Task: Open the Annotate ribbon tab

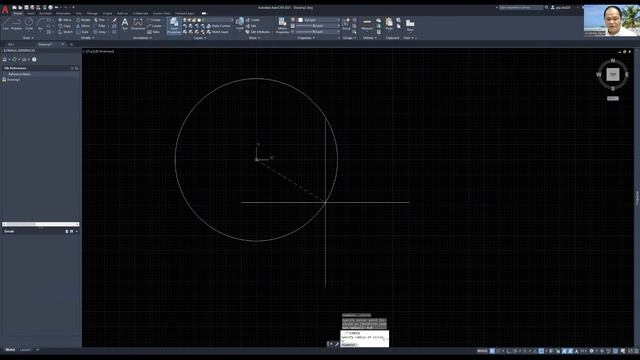Action: [x=45, y=13]
